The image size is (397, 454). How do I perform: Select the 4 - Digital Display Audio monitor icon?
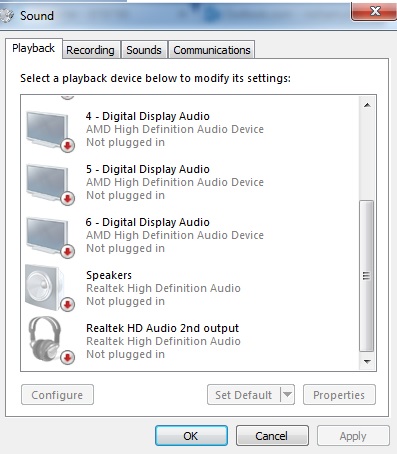point(50,131)
